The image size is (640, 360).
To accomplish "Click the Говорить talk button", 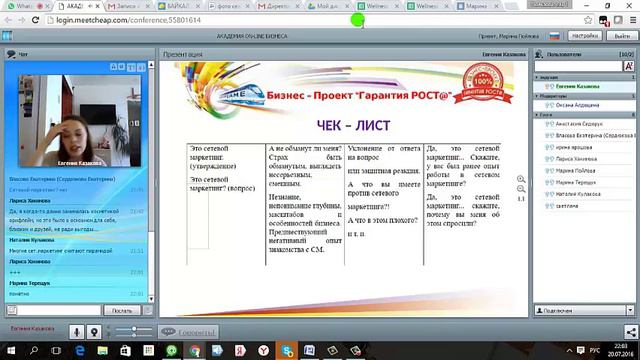I will click(188, 332).
